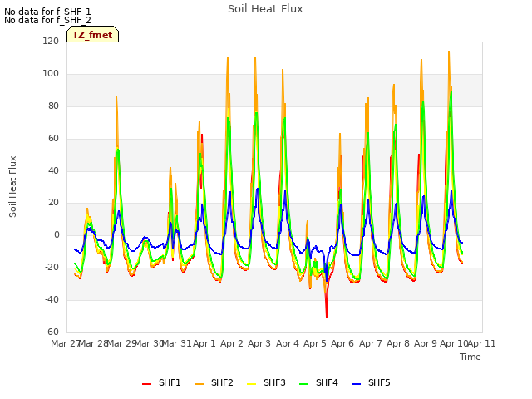
Task: Click the Apr 2 x-axis date label
Action: click(232, 343)
